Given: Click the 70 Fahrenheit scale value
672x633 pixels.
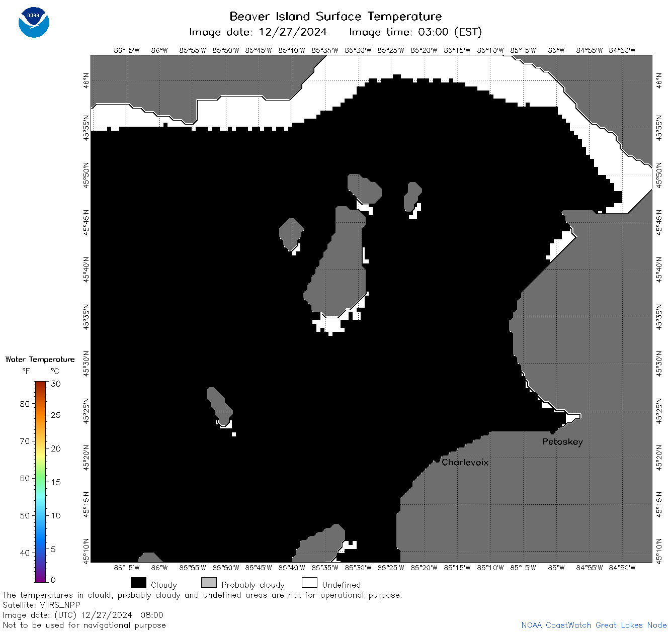Looking at the screenshot, I should coord(25,441).
